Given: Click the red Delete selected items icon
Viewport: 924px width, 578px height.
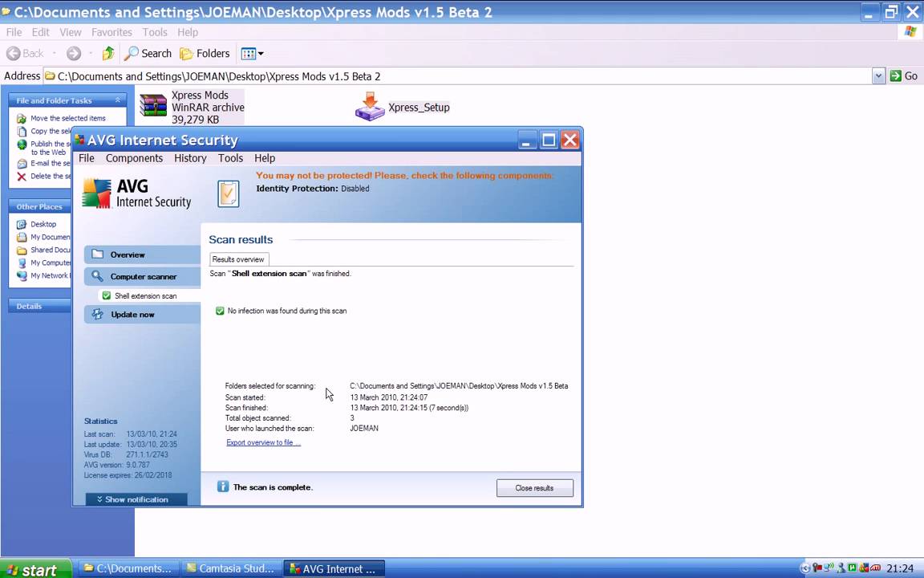Looking at the screenshot, I should [x=22, y=177].
